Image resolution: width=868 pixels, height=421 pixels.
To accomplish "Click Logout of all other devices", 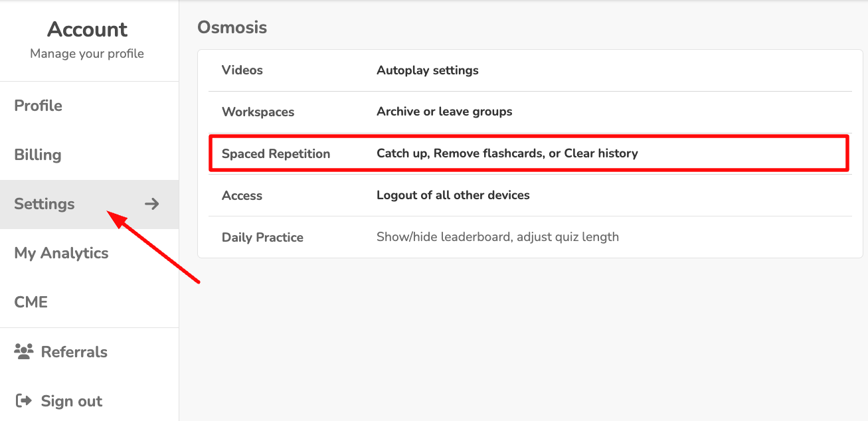I will 453,195.
